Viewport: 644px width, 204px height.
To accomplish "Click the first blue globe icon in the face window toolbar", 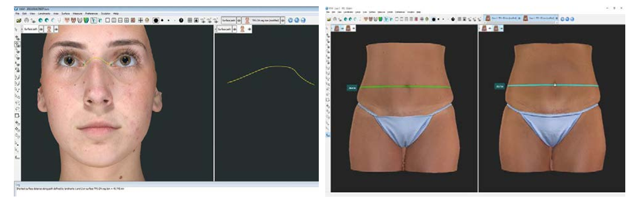I will [x=290, y=20].
